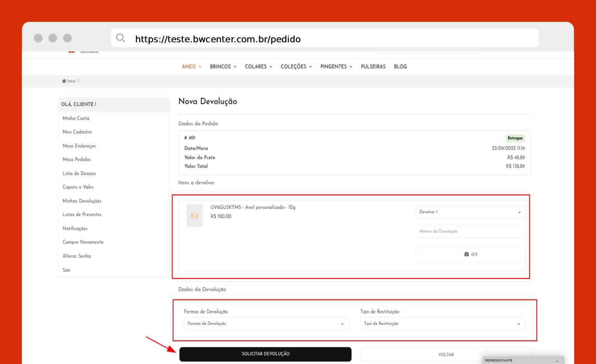Click the Motivo da Devolução field

click(x=470, y=231)
